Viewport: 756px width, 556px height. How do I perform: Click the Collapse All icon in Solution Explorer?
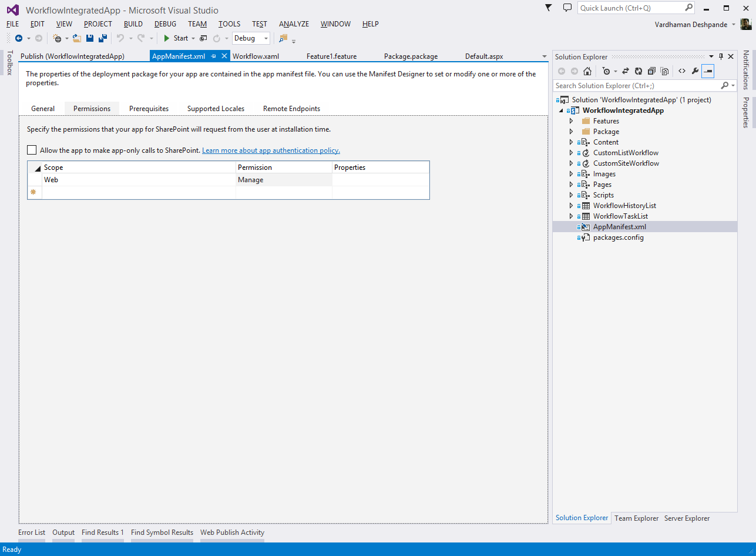pos(651,71)
